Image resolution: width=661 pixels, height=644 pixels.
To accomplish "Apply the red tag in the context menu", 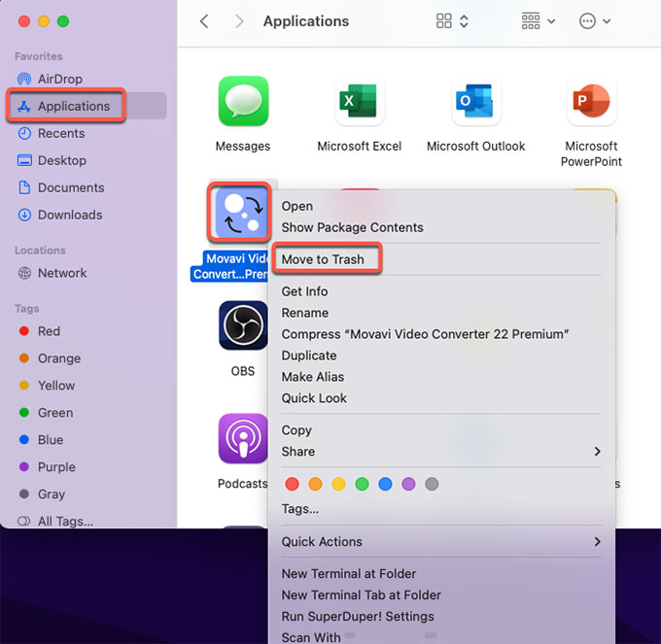I will coord(293,484).
